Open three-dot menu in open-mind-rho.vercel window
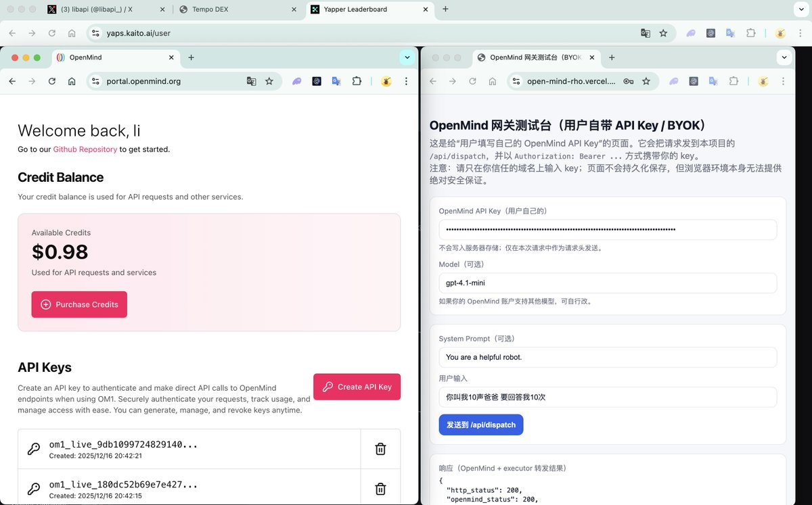Screen dimensions: 812x505 (x=784, y=81)
